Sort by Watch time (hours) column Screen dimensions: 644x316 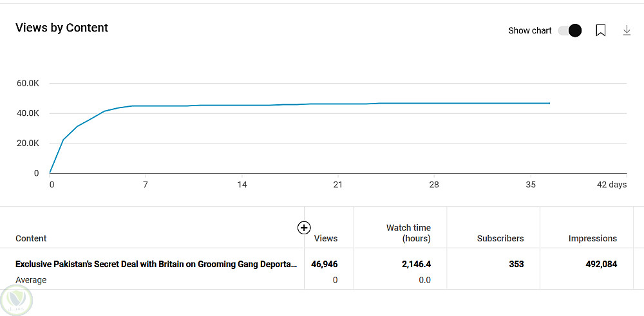pyautogui.click(x=408, y=233)
